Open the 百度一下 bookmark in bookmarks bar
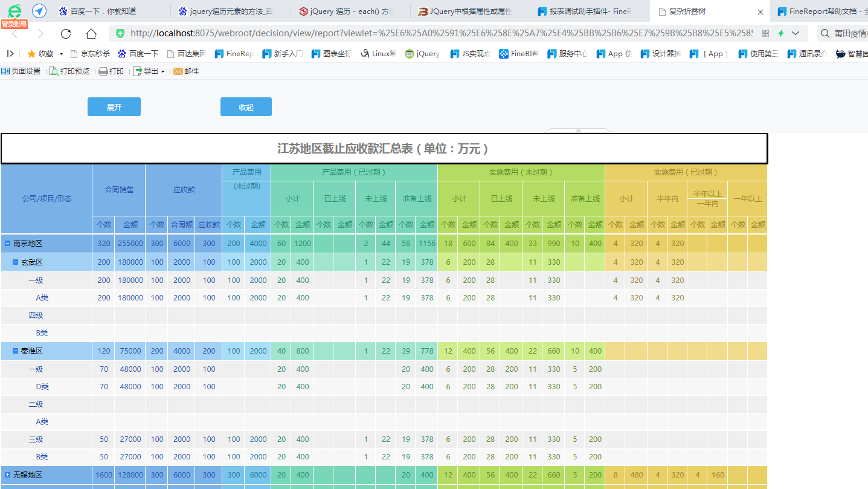The image size is (868, 489). click(138, 54)
